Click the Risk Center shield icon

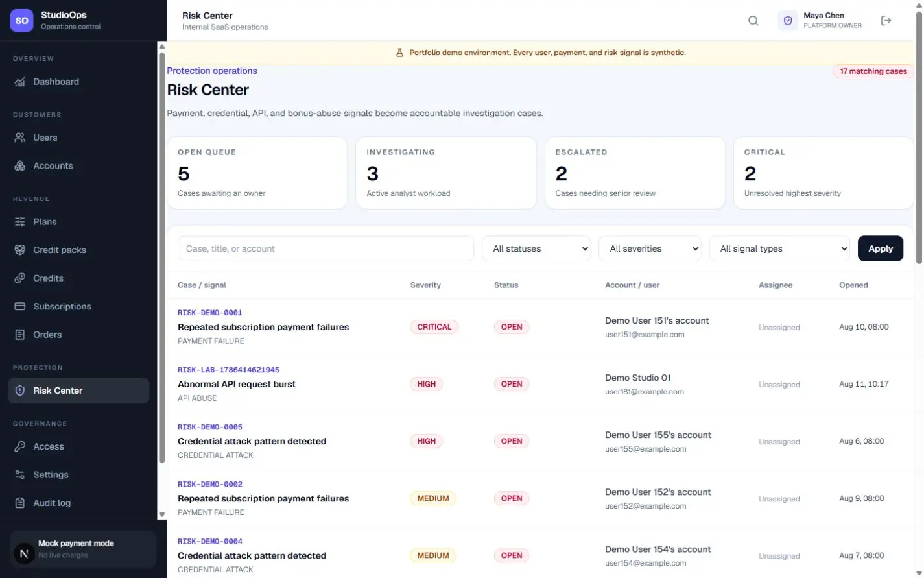point(20,391)
